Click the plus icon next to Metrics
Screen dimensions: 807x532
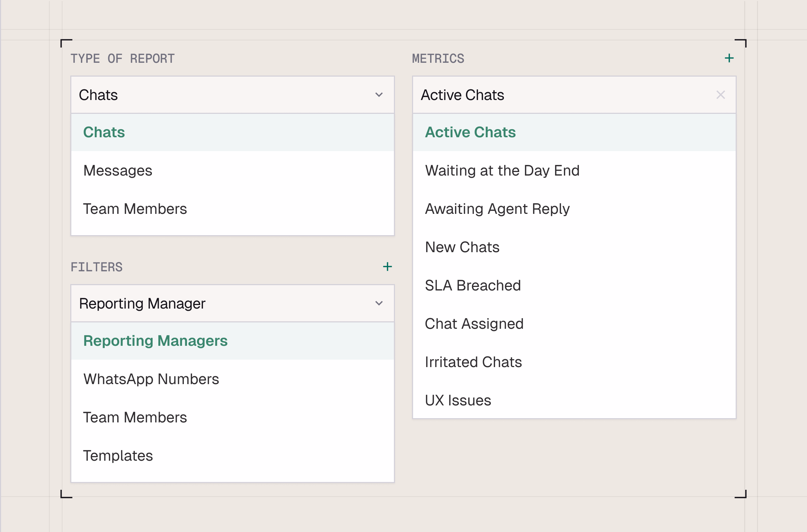(x=729, y=58)
